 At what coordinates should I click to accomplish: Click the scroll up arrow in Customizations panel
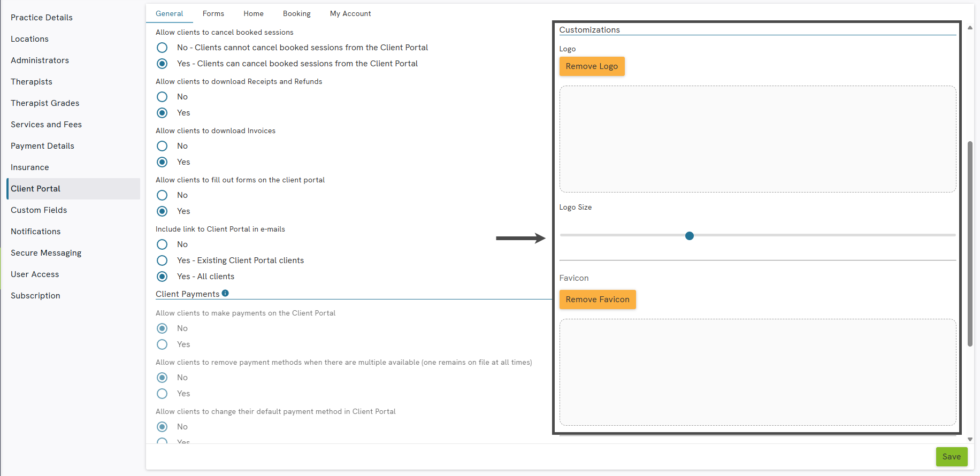click(x=970, y=27)
